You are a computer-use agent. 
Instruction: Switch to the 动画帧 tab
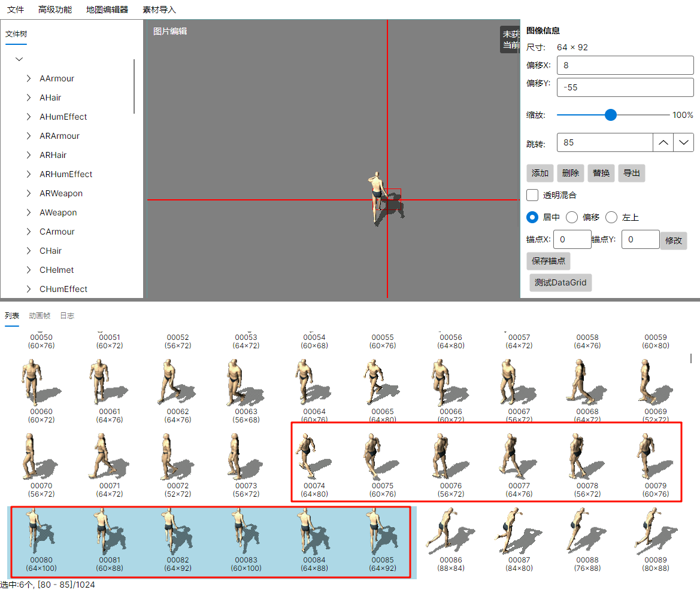(40, 315)
